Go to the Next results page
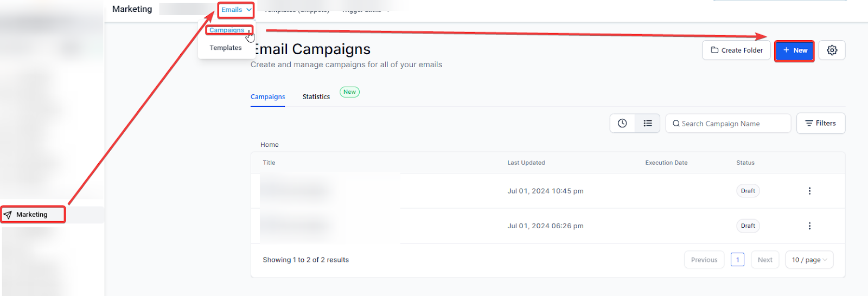The image size is (868, 296). tap(765, 260)
